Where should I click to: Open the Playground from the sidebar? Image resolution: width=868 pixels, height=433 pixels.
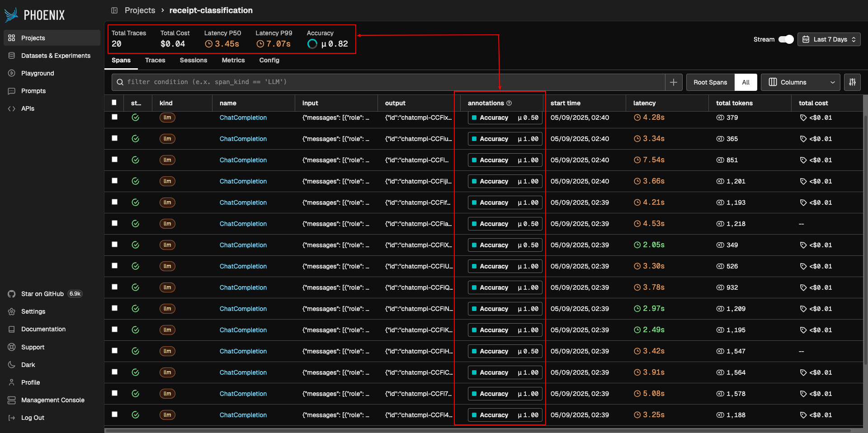coord(36,73)
